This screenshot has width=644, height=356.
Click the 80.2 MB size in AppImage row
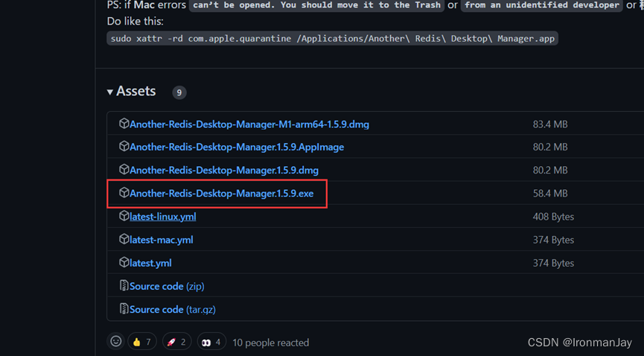click(x=550, y=147)
